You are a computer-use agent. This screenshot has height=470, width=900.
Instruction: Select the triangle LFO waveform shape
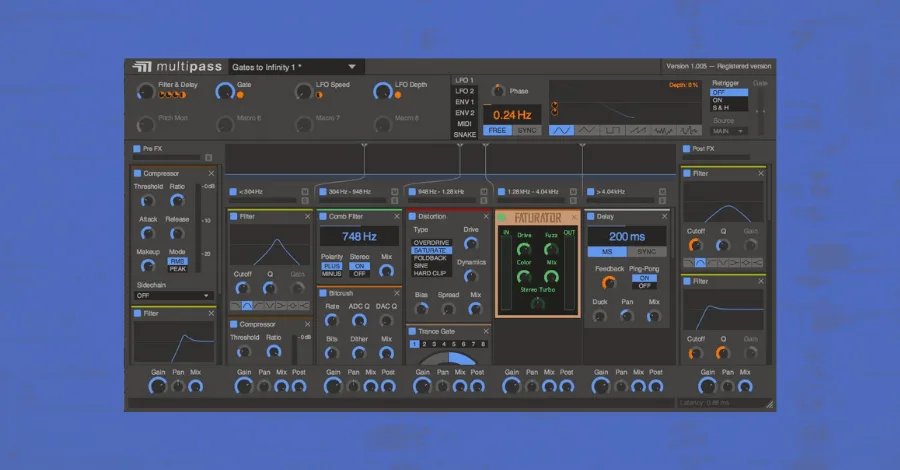point(586,131)
